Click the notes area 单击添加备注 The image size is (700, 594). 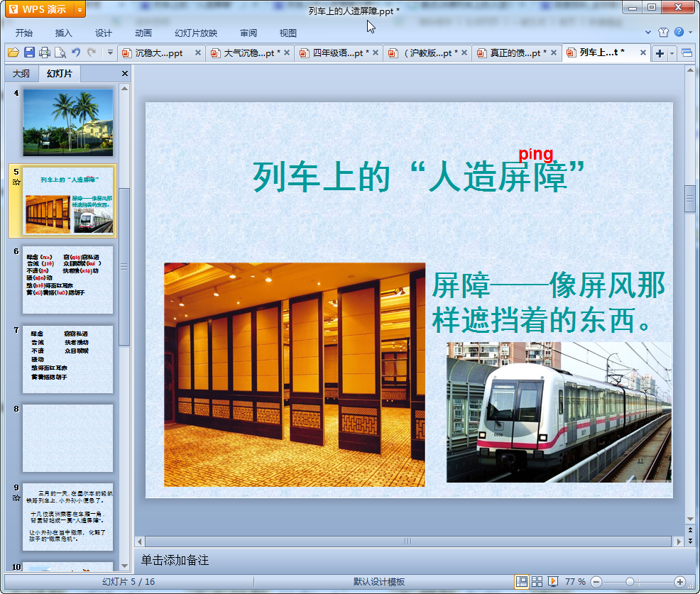(175, 560)
